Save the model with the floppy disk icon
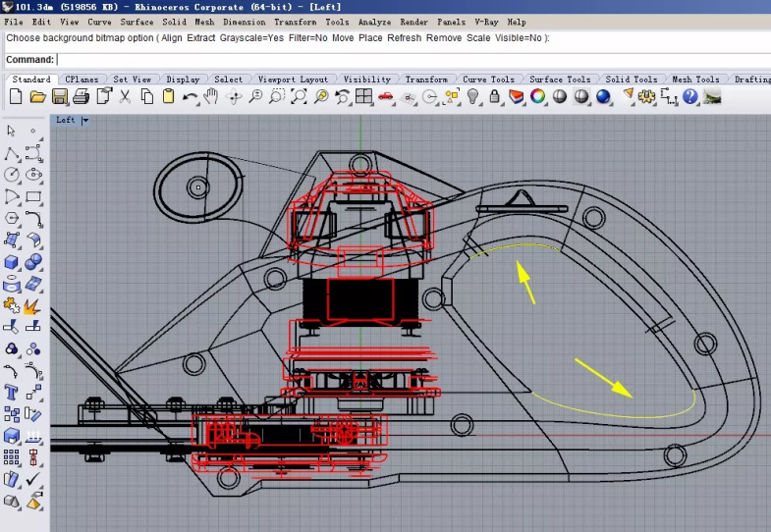Screen dimensions: 771x532 (x=60, y=96)
